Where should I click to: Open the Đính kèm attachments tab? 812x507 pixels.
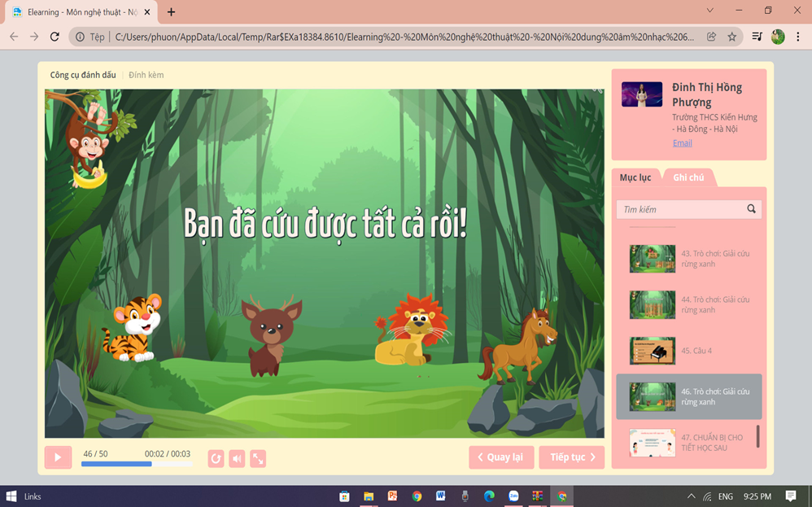point(146,75)
